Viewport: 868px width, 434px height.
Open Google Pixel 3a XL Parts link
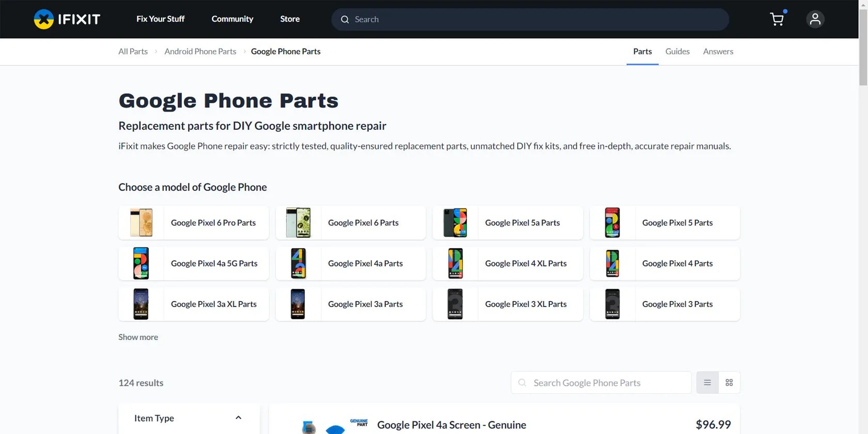click(213, 304)
